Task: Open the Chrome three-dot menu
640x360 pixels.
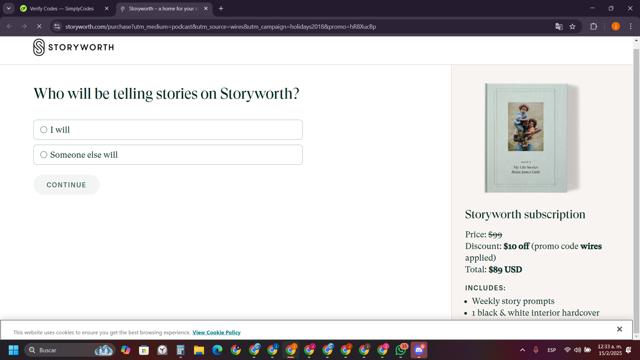Action: point(631,27)
